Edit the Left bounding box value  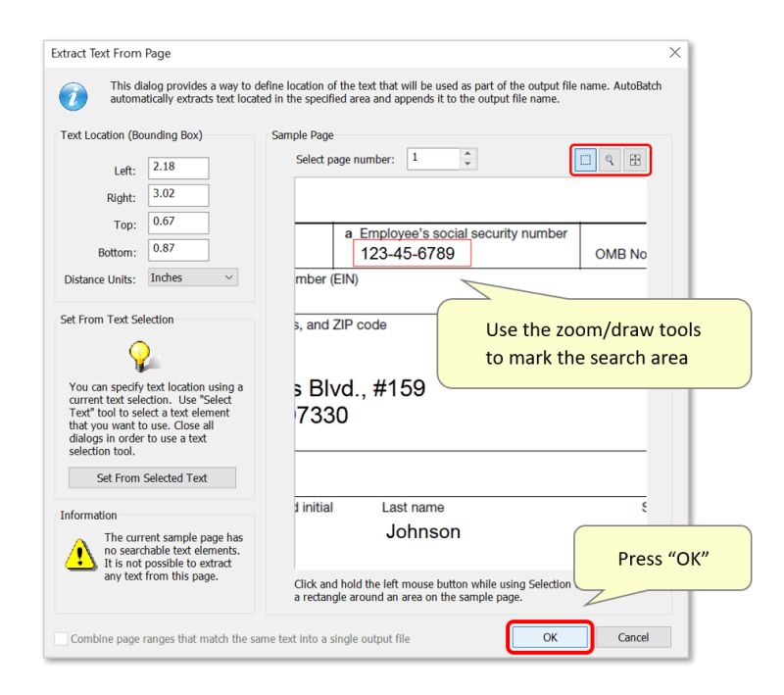click(178, 168)
